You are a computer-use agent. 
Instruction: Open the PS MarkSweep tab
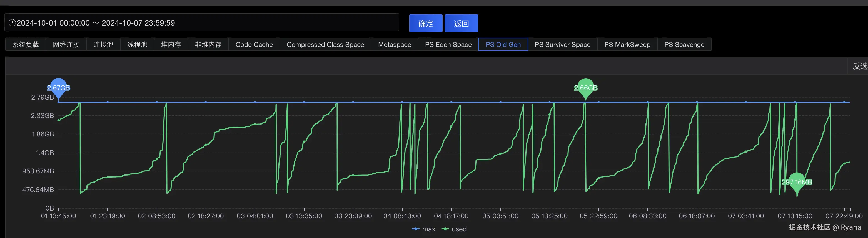coord(627,44)
